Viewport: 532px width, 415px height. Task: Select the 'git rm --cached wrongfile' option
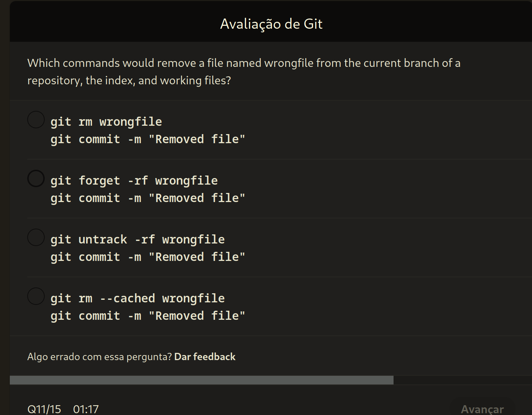[x=36, y=296]
